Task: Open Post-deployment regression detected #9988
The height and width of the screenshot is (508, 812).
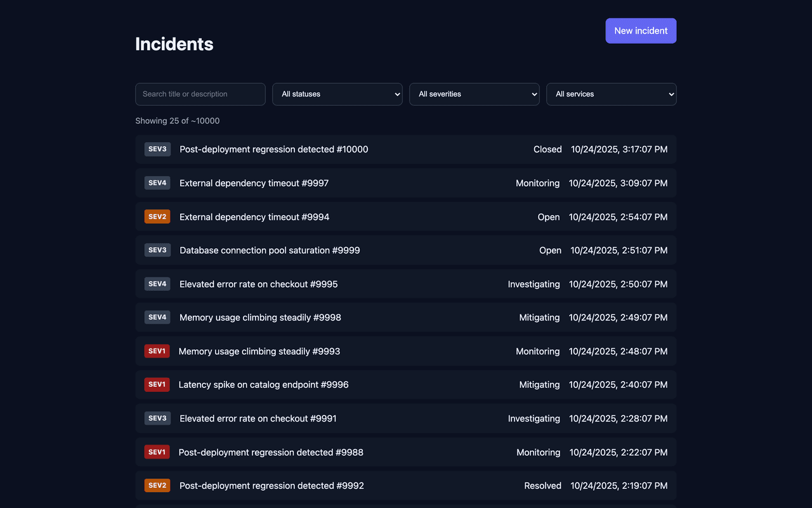Action: pyautogui.click(x=406, y=452)
